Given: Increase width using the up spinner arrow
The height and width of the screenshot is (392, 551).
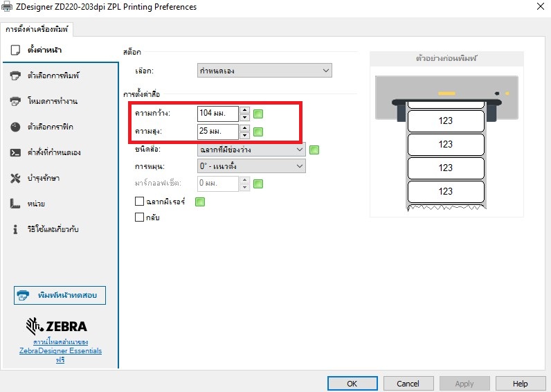Looking at the screenshot, I should pyautogui.click(x=244, y=109).
